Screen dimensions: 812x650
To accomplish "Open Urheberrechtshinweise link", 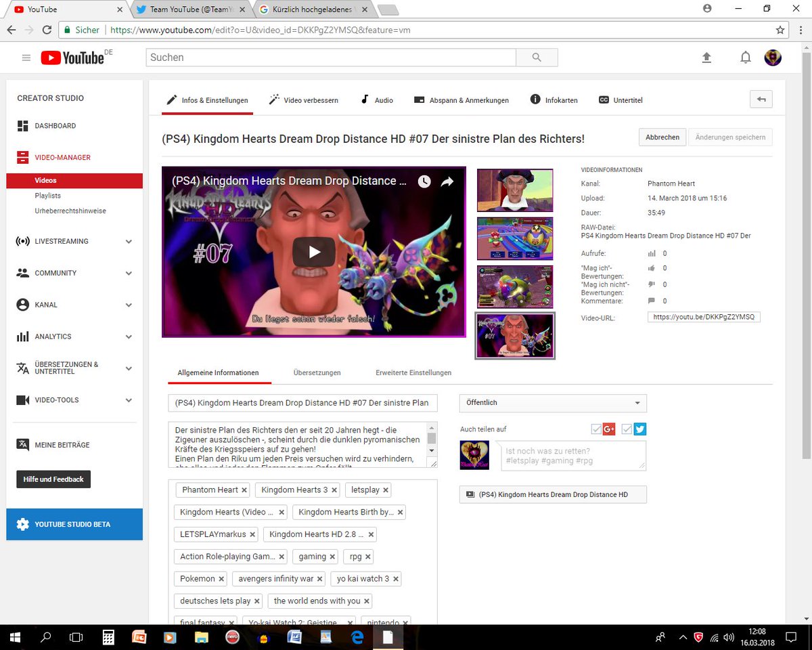I will pos(70,211).
